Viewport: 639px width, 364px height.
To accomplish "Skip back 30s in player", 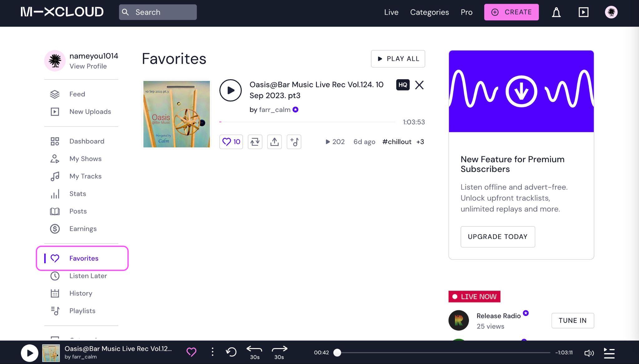I will pyautogui.click(x=254, y=352).
